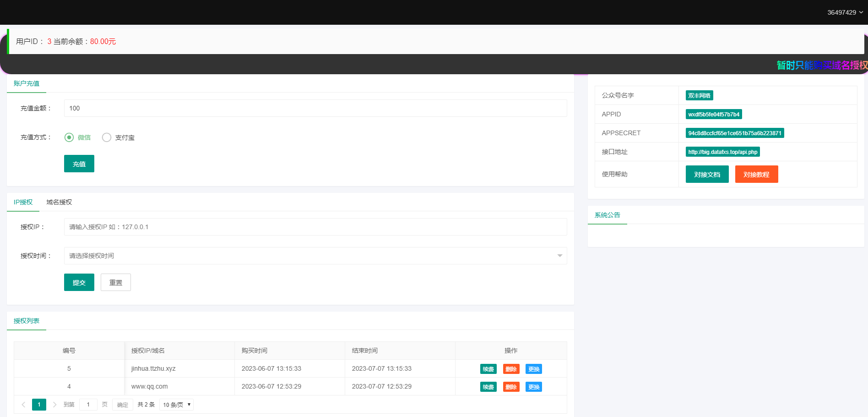Select the 支付宝 payment radio button
The image size is (868, 417).
coord(107,137)
